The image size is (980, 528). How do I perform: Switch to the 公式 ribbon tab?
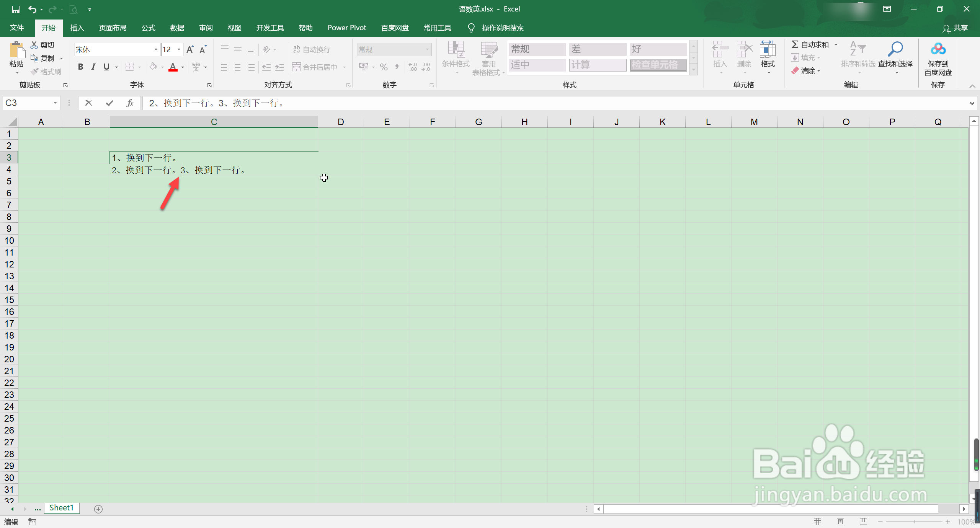(148, 28)
